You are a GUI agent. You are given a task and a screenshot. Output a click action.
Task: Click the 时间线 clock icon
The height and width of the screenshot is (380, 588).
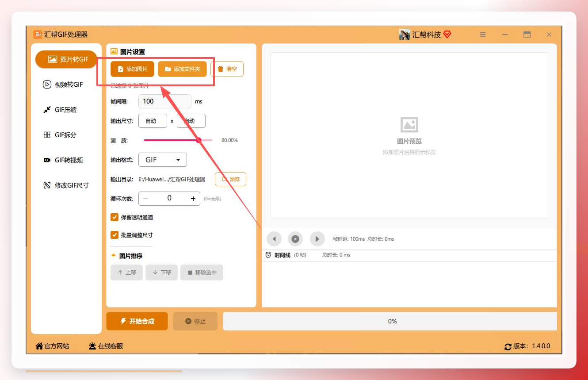point(268,255)
